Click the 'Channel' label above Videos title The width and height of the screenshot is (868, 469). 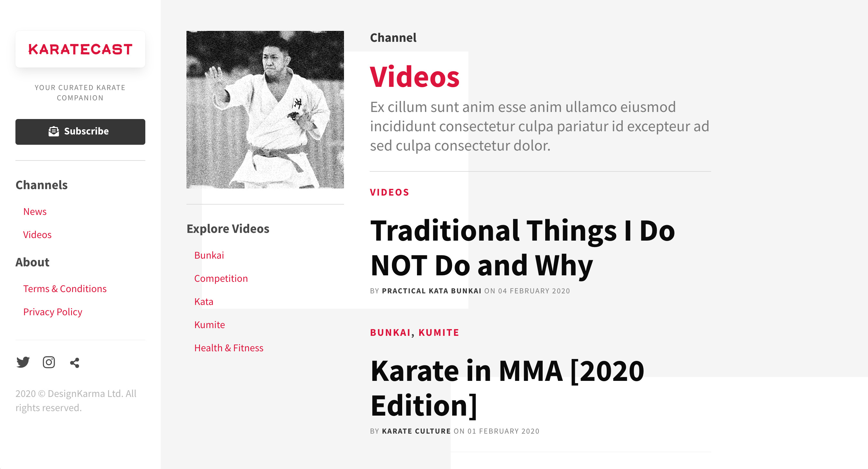click(393, 38)
